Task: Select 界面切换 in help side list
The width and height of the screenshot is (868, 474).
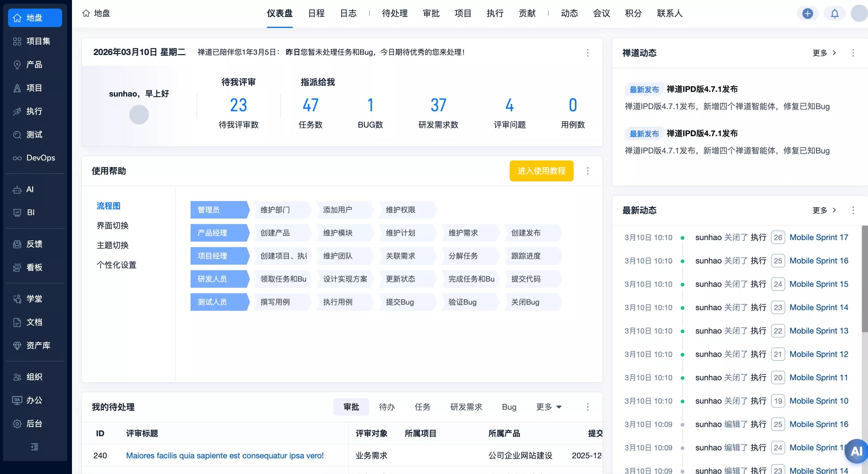Action: [x=113, y=226]
